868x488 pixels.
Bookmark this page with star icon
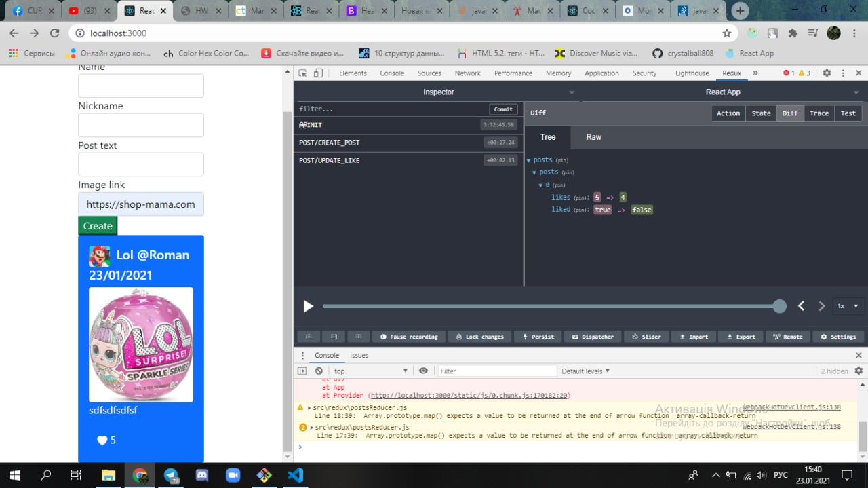(x=727, y=33)
